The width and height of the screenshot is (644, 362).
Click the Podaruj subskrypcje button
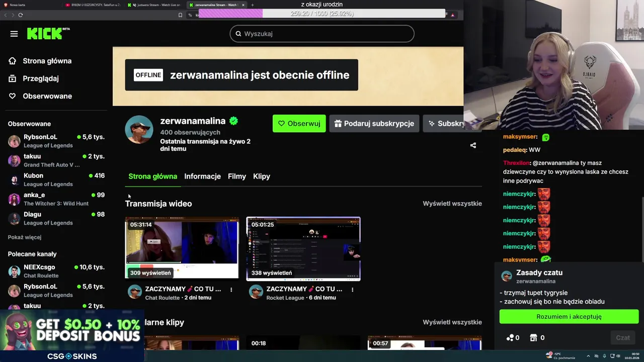tap(374, 124)
